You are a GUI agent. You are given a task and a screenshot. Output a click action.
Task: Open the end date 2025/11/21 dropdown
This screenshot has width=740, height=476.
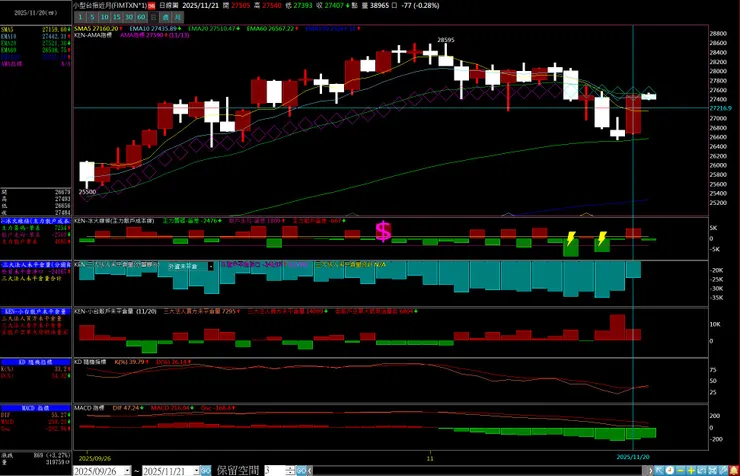pos(196,471)
